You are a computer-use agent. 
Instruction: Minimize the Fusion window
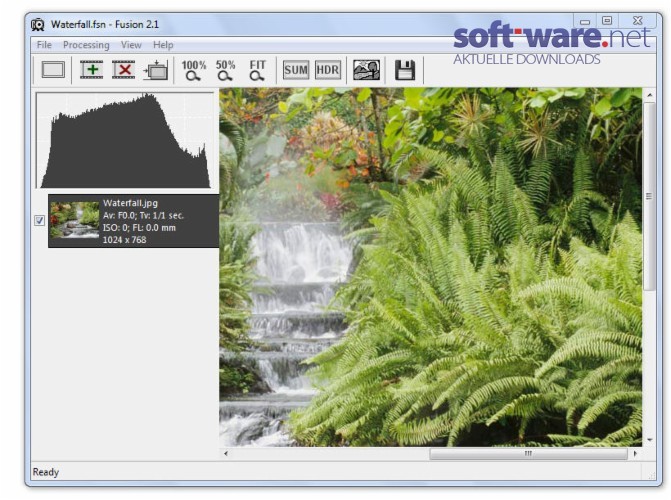[x=585, y=21]
